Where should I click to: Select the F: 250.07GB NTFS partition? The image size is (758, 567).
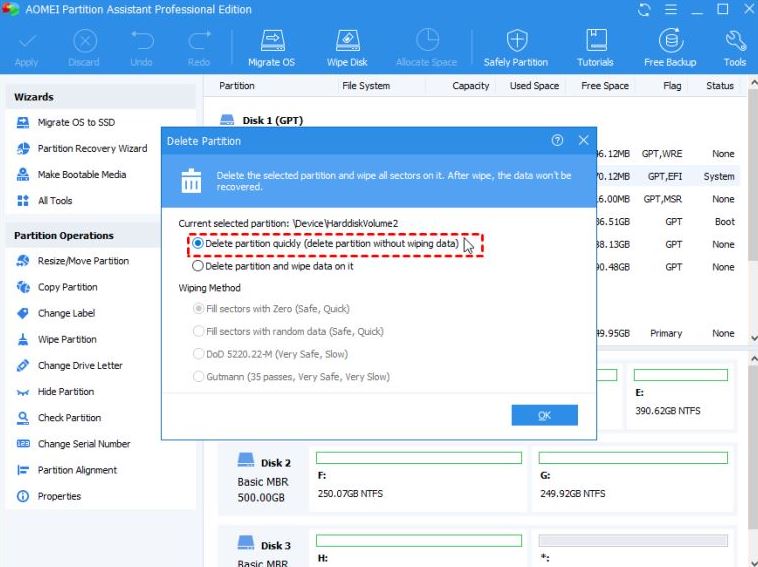419,478
